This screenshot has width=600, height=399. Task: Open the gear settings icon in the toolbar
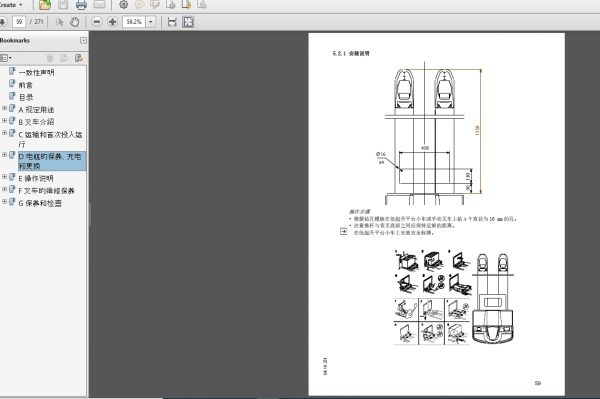(x=124, y=5)
